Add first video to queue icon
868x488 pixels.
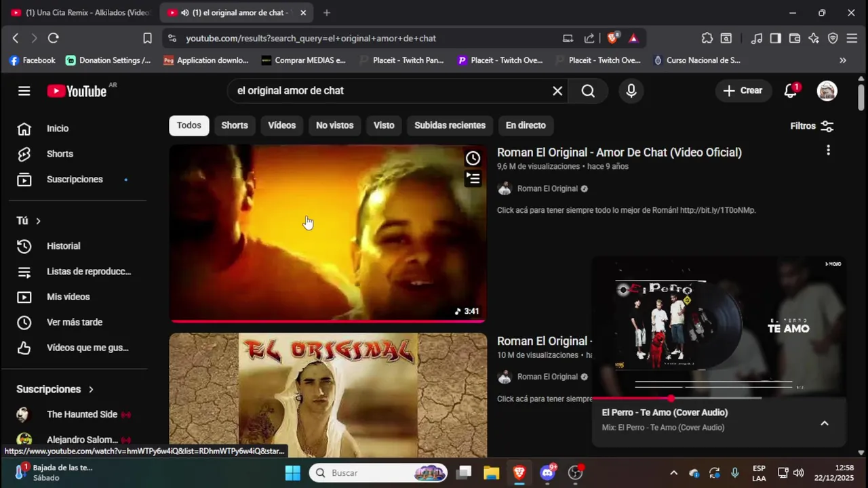click(x=473, y=178)
